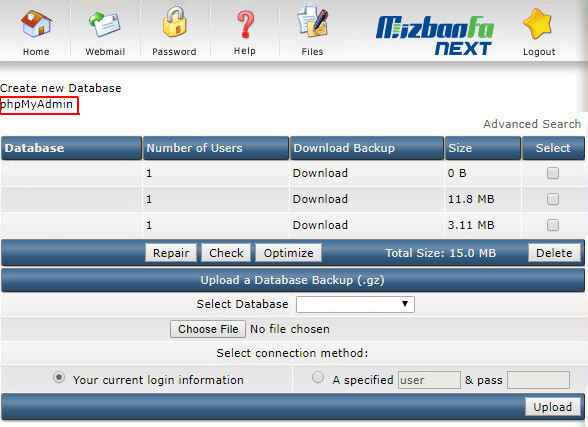The image size is (588, 427).
Task: Select 'A specified' user radio option
Action: [x=318, y=377]
